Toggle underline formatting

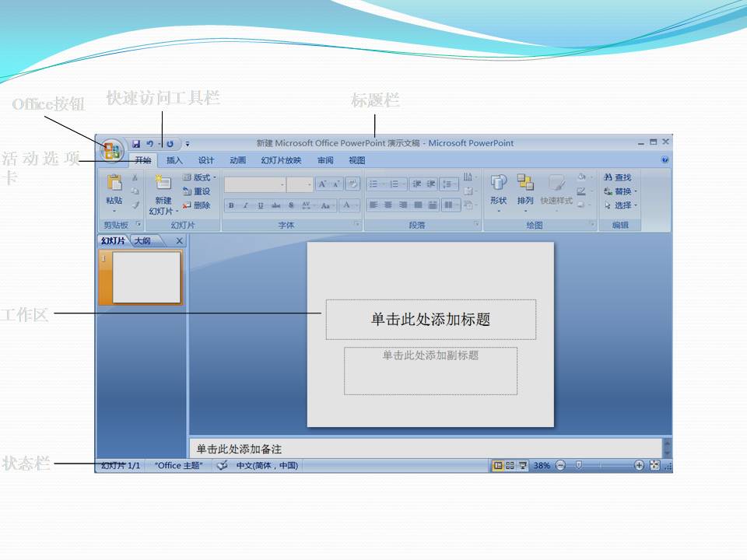[x=261, y=205]
